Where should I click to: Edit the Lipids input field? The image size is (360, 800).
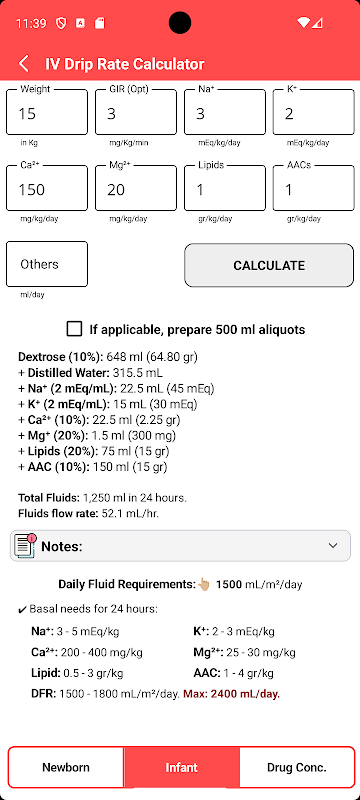pos(225,188)
